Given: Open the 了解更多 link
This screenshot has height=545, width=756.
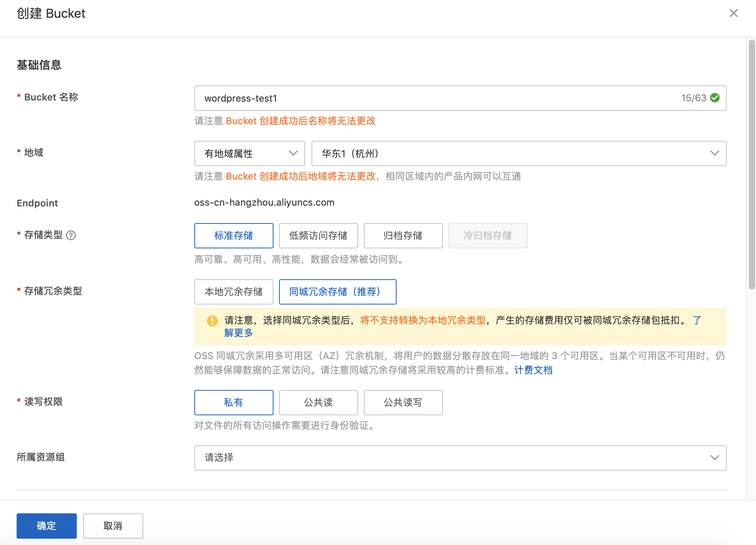Looking at the screenshot, I should (239, 333).
